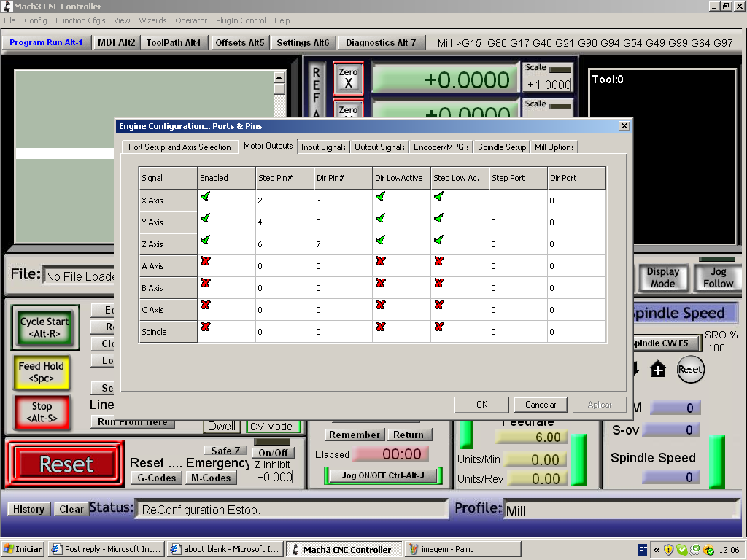Click the round spindle Reset button

click(x=690, y=370)
